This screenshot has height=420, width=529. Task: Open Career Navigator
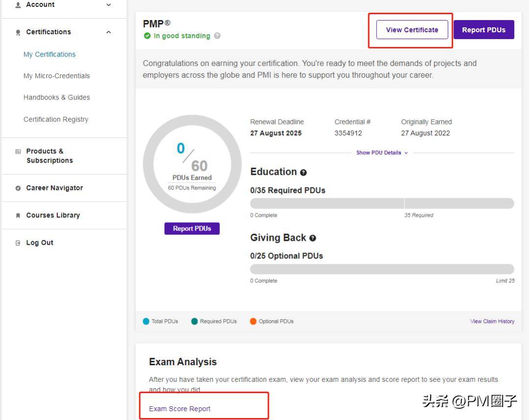tap(55, 188)
